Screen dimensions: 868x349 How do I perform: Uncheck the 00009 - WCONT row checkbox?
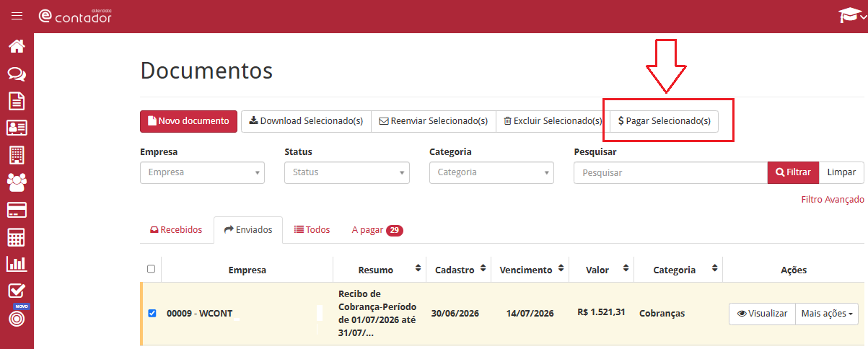[152, 313]
